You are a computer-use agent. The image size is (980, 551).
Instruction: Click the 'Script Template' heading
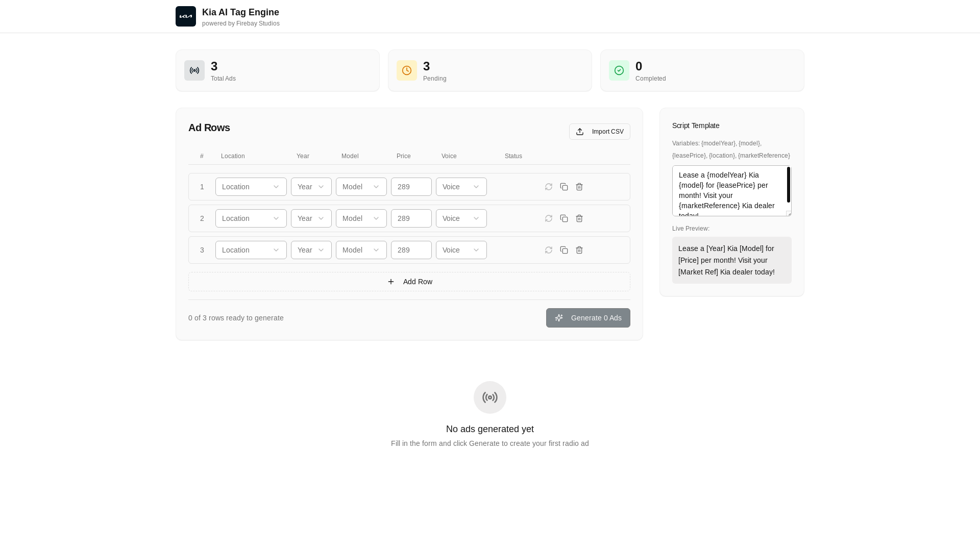click(x=696, y=126)
